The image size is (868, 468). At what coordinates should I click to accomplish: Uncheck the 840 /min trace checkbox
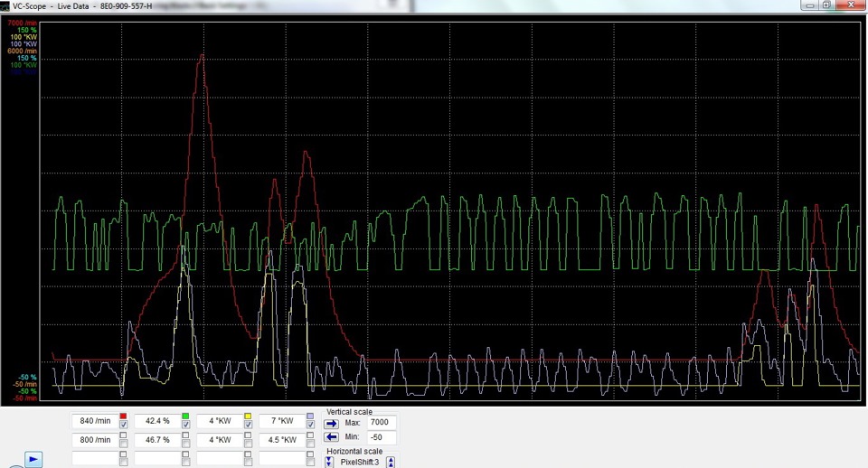(x=124, y=425)
